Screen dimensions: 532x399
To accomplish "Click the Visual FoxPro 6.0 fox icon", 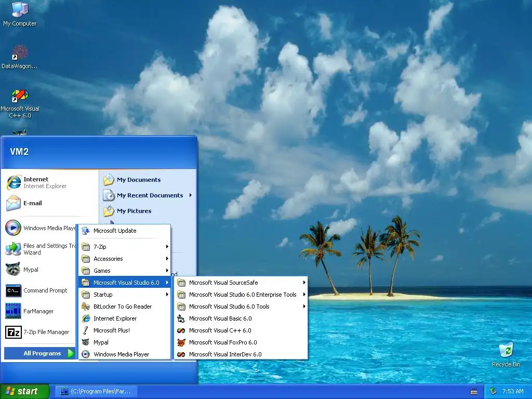I will point(181,342).
